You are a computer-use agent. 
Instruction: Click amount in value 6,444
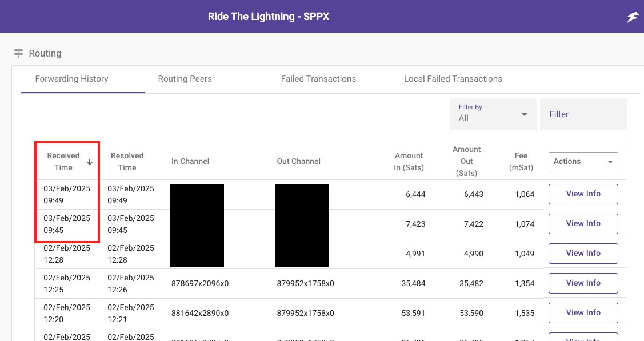415,195
